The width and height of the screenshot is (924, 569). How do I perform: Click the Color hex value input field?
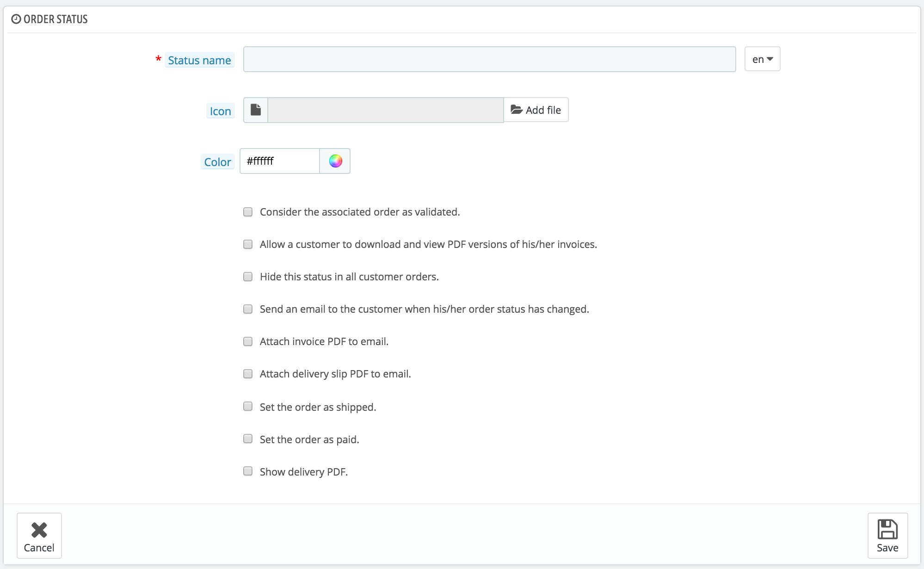click(x=280, y=161)
